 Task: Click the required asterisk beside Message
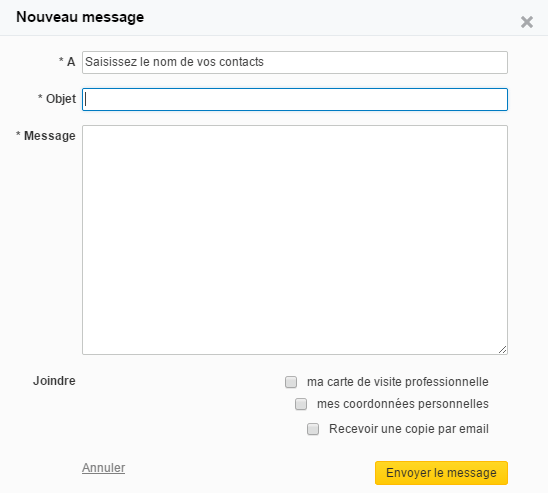(18, 133)
